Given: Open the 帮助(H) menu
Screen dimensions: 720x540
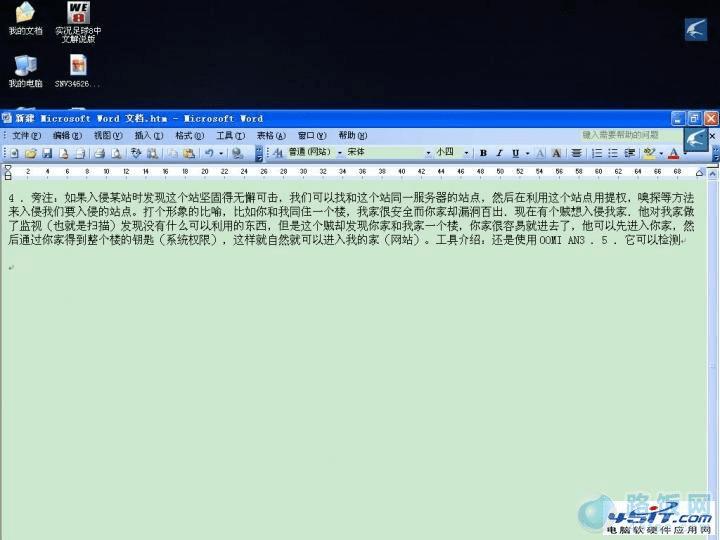Looking at the screenshot, I should (353, 135).
